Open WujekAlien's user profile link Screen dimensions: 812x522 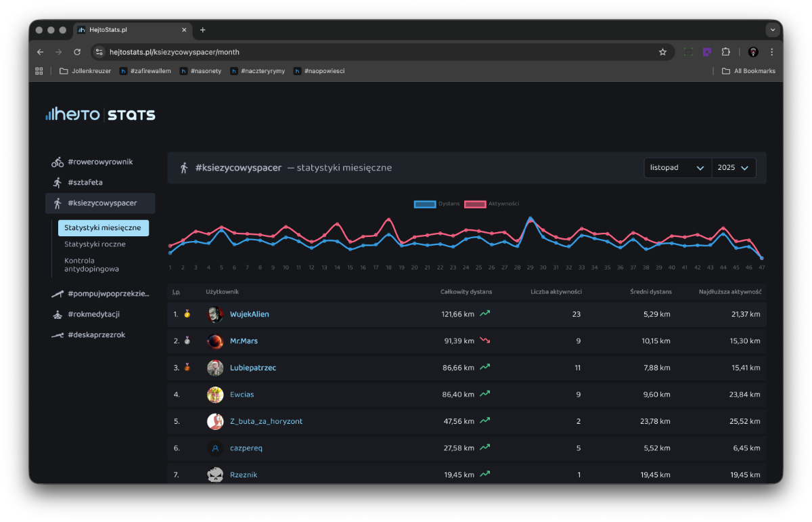[249, 315]
